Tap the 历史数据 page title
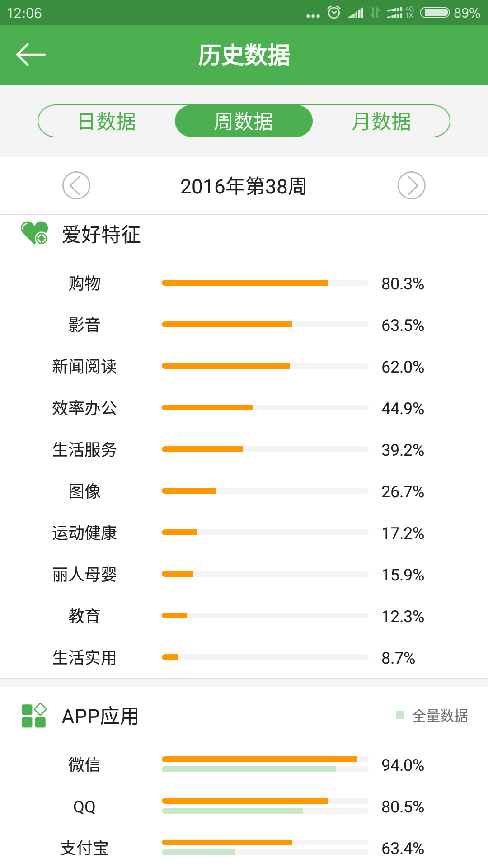The height and width of the screenshot is (868, 488). 244,55
